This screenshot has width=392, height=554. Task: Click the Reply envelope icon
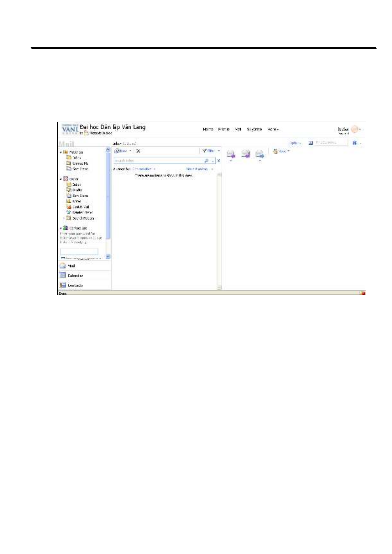pyautogui.click(x=231, y=154)
